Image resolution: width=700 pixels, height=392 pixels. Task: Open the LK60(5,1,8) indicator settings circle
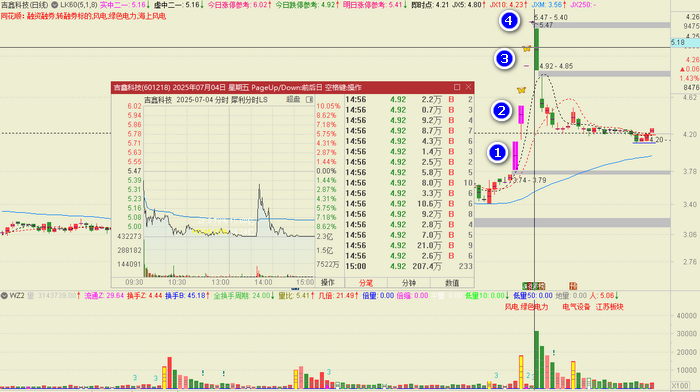point(54,5)
